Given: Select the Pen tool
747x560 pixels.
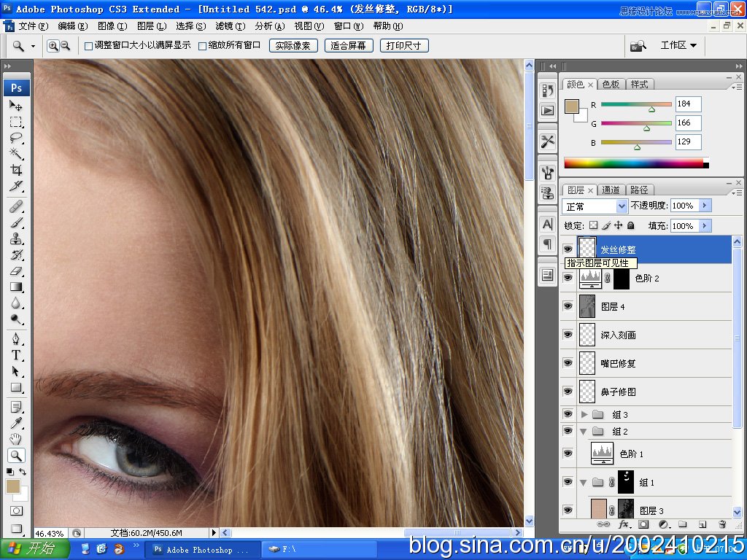Looking at the screenshot, I should (16, 338).
